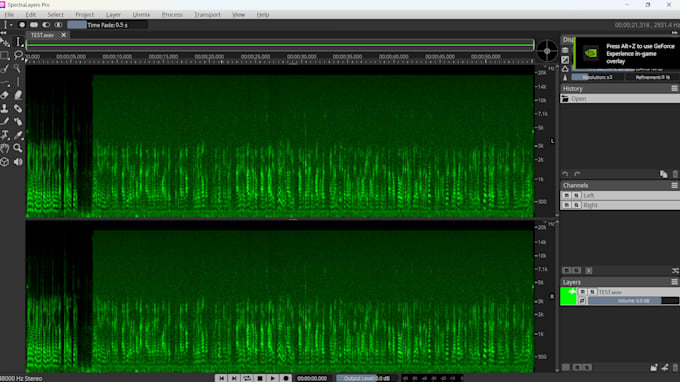Open the Layers panel menu
680x382 pixels.
(675, 282)
